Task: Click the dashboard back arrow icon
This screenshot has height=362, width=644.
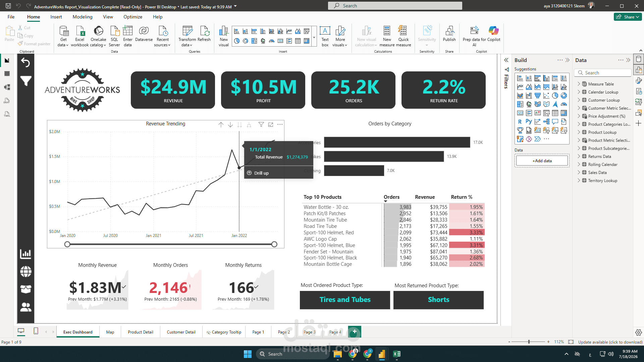Action: pyautogui.click(x=26, y=62)
